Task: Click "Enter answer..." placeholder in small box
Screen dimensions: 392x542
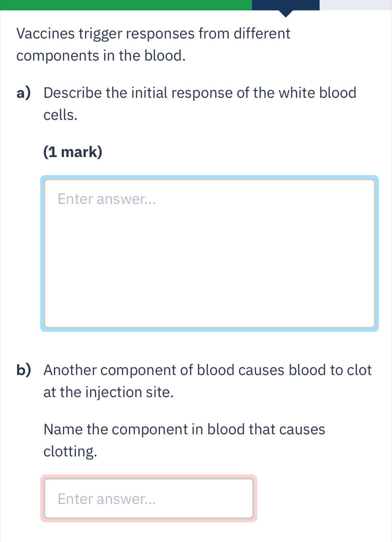Action: [x=106, y=499]
